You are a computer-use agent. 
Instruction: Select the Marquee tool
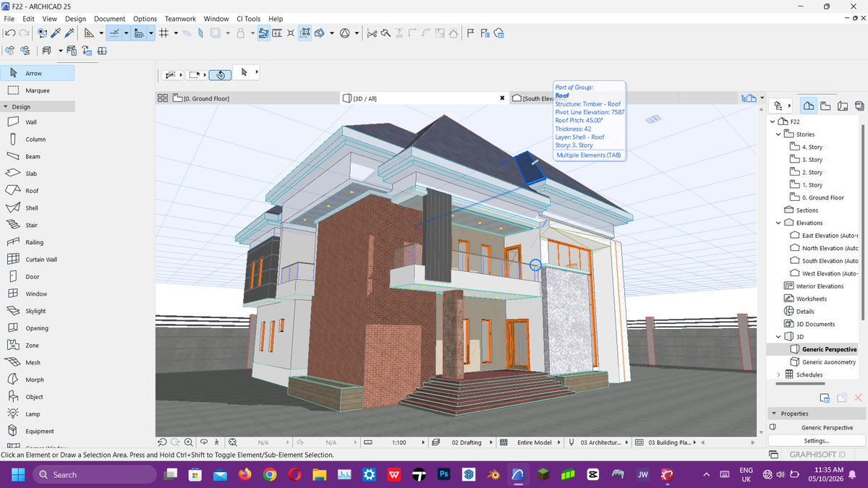click(x=38, y=91)
